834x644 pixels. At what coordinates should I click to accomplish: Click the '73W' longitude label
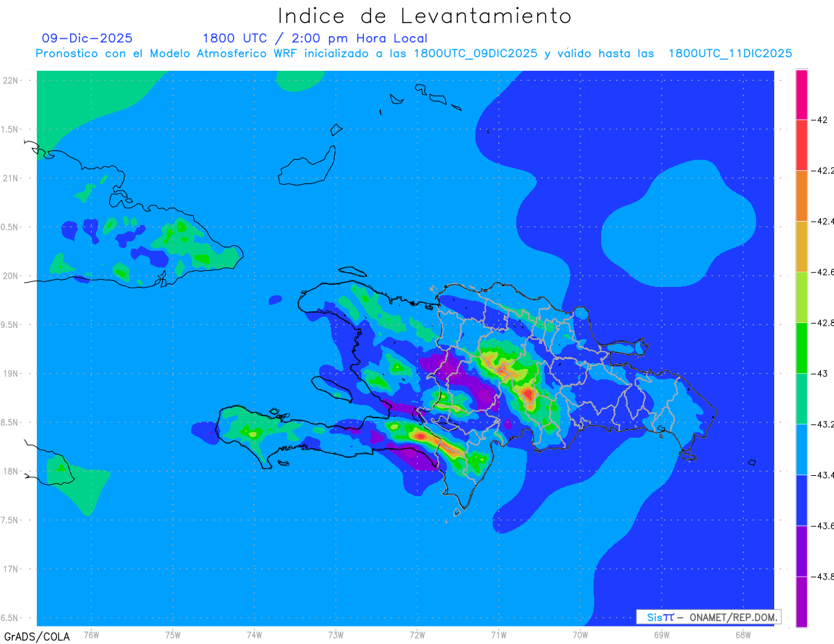click(x=336, y=634)
